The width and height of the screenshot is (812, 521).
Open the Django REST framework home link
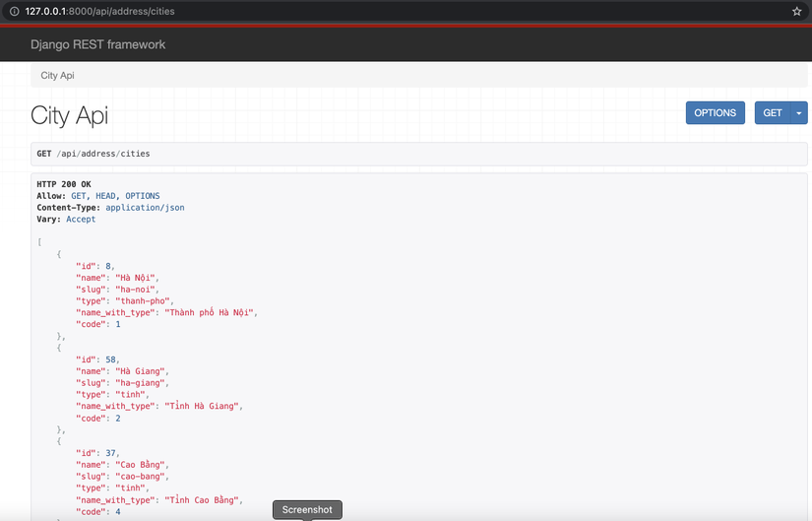[97, 44]
